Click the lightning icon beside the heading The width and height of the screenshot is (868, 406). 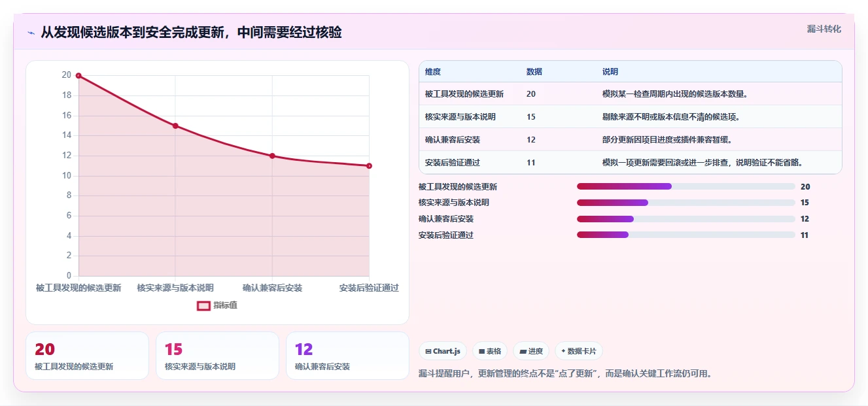click(31, 33)
